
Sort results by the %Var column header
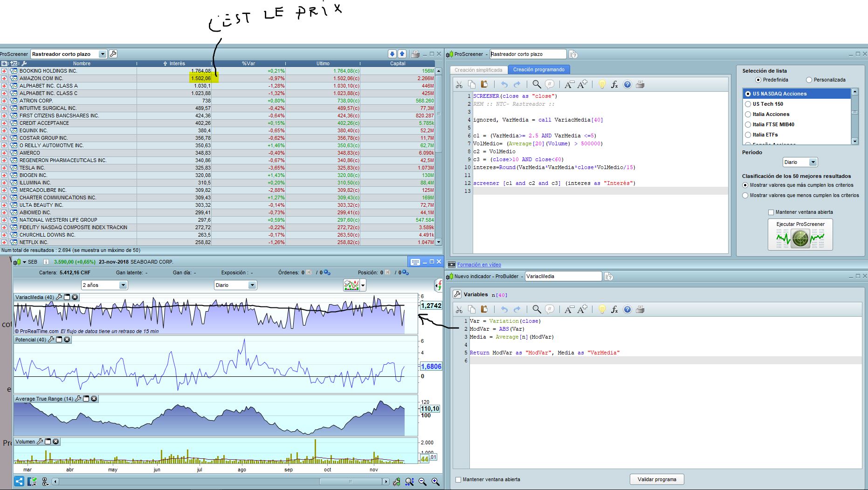(x=248, y=63)
